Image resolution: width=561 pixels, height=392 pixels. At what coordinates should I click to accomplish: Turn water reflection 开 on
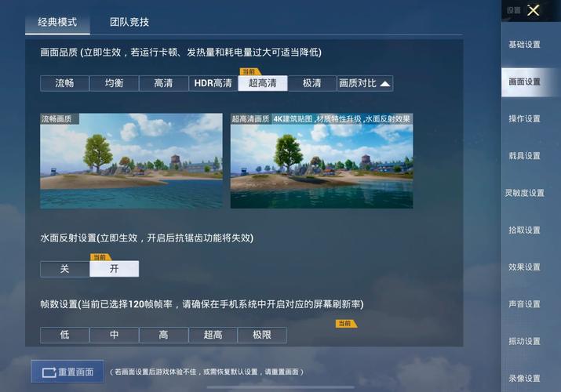(x=114, y=269)
